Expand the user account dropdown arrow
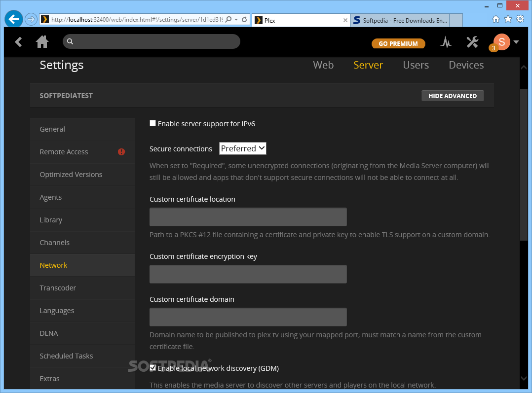This screenshot has height=393, width=532. [516, 42]
